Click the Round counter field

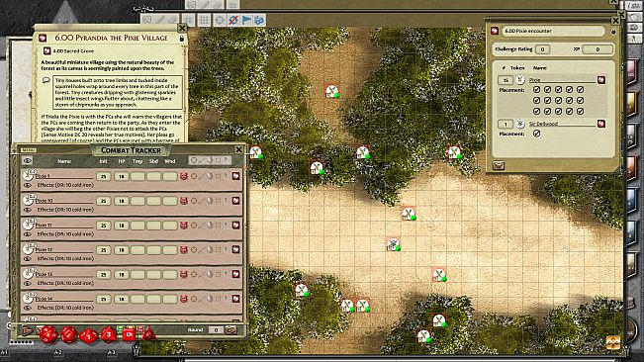216,329
